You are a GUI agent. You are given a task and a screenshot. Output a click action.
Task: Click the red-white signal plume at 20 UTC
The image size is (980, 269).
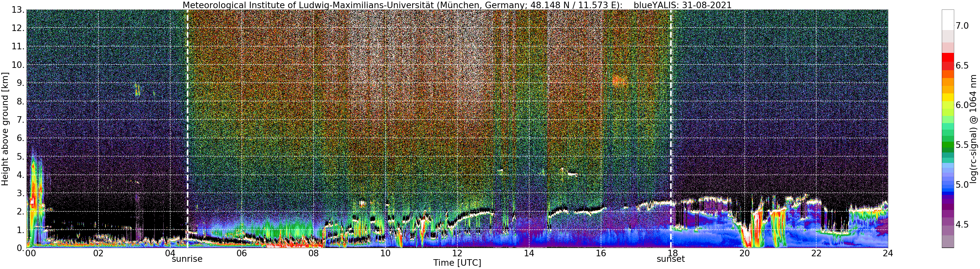pyautogui.click(x=747, y=236)
